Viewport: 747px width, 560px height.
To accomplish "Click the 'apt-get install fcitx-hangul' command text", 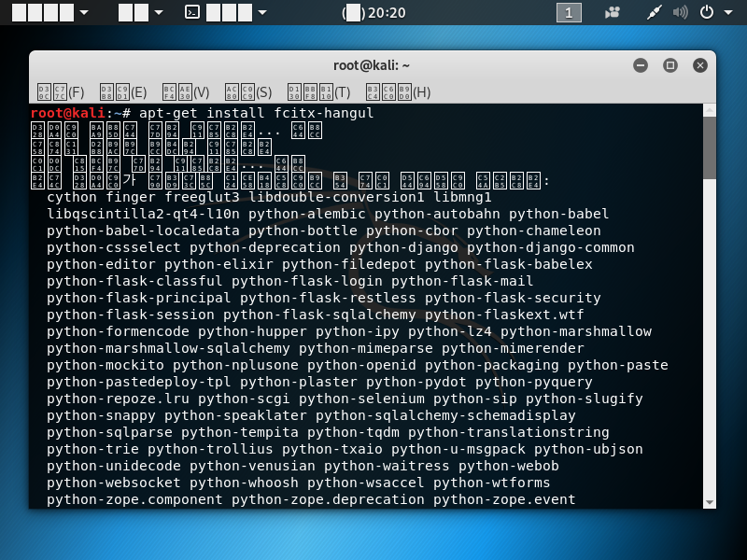I will [256, 113].
